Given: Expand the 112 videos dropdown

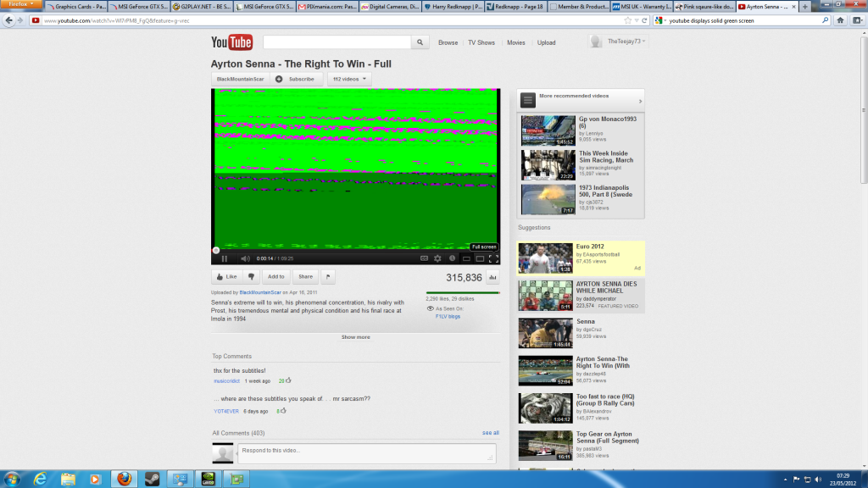Looking at the screenshot, I should click(x=348, y=79).
